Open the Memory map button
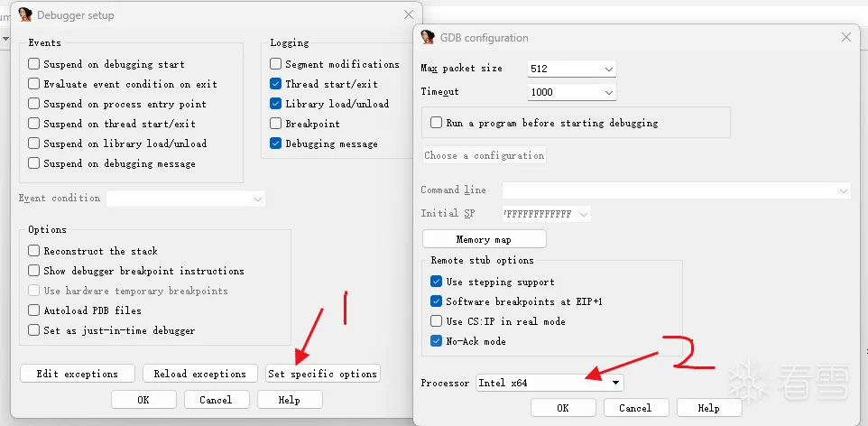The height and width of the screenshot is (426, 868). [484, 239]
